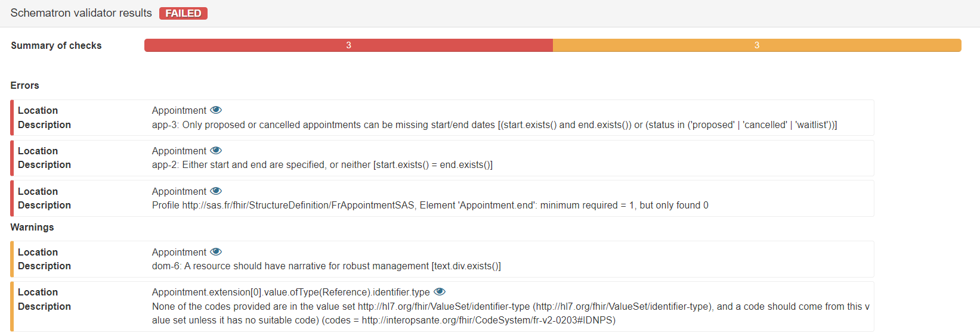Click the orange warnings segment of summary bar

[x=756, y=45]
